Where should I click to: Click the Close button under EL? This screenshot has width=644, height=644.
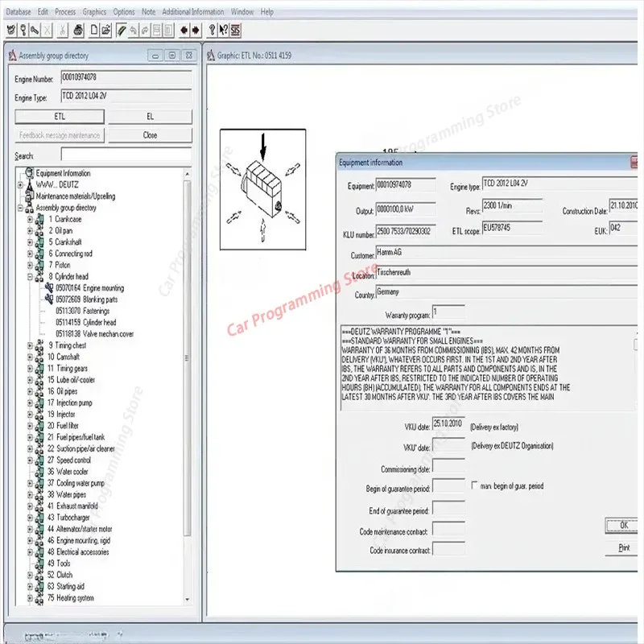[x=150, y=135]
